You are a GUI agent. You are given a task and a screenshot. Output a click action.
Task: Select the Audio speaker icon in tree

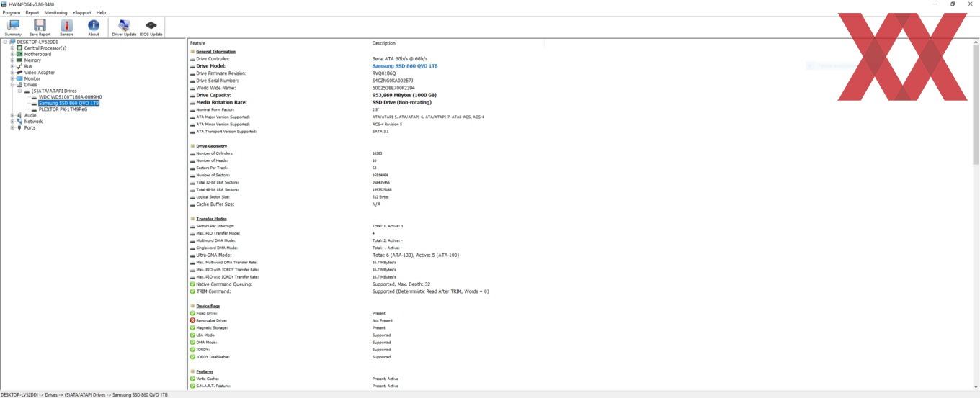19,115
